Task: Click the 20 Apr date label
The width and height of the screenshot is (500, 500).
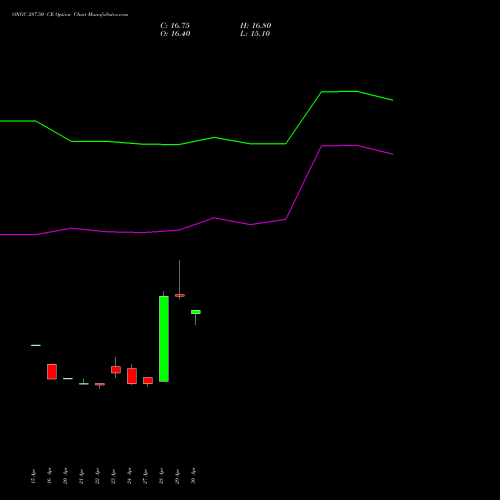Action: coord(65,476)
